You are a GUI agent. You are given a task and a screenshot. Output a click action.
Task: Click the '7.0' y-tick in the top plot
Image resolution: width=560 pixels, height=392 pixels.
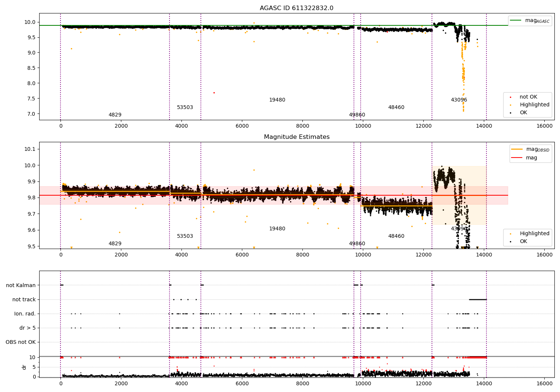click(x=31, y=114)
